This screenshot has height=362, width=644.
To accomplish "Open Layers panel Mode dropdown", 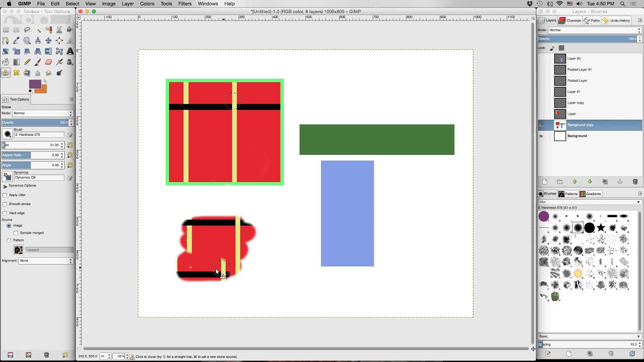I will coord(595,30).
